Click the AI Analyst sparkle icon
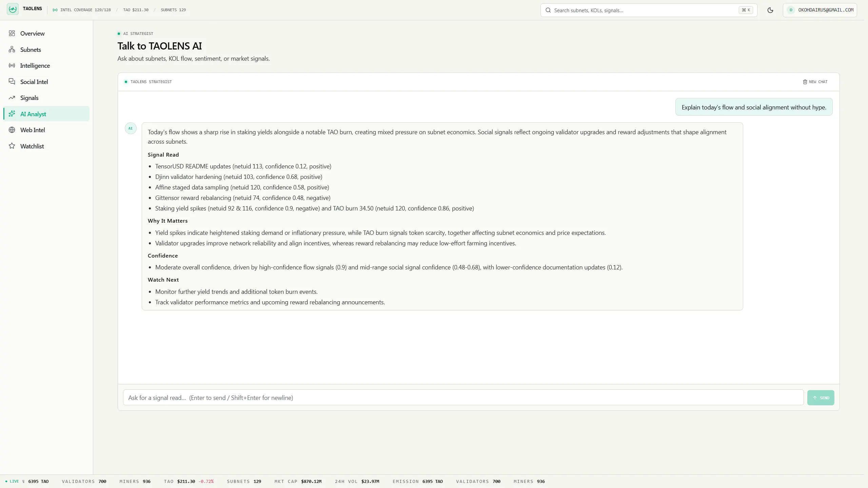 pos(12,114)
